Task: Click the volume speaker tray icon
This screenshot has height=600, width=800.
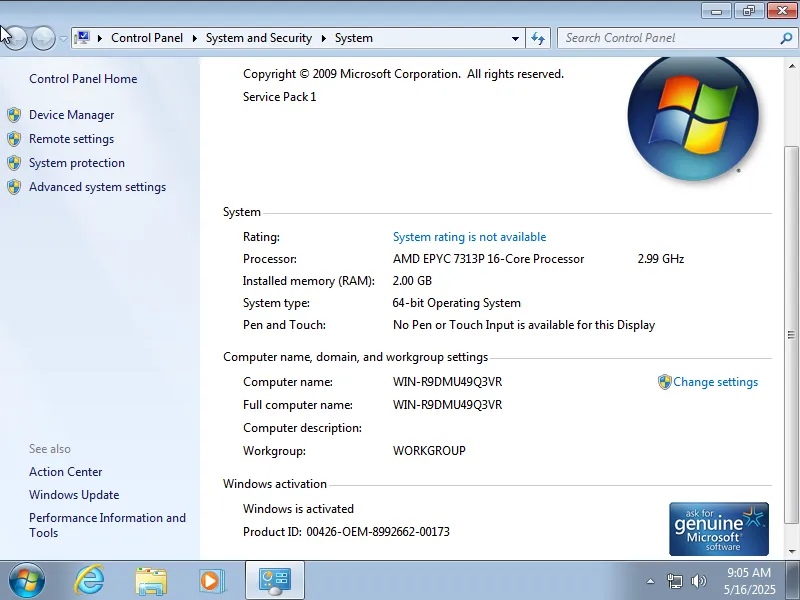Action: point(698,581)
